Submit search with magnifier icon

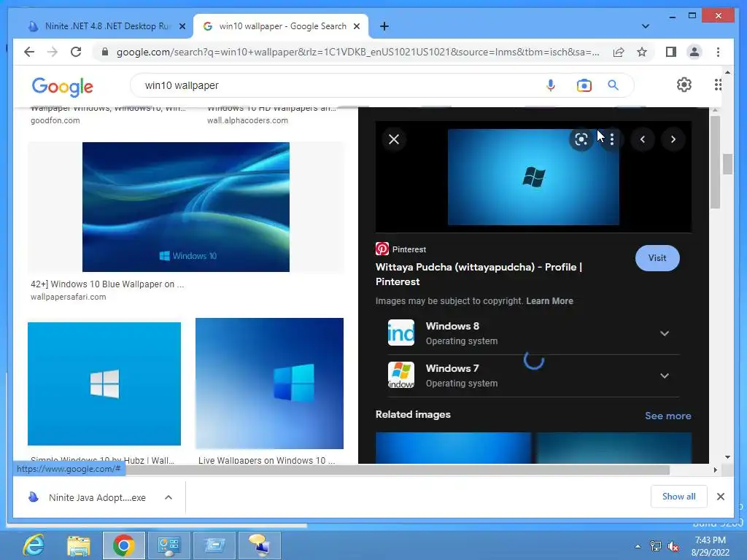point(613,85)
